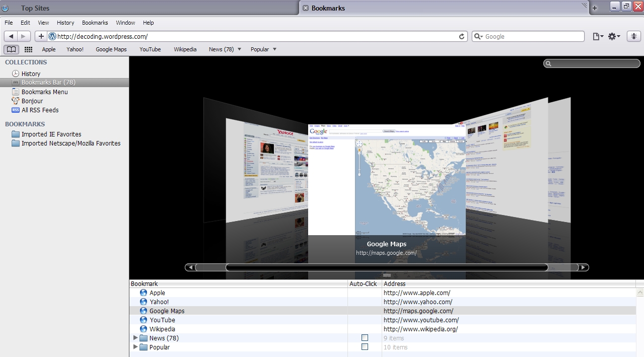Screen dimensions: 644x357
Task: Enable Auto-Click for Popular folder
Action: [365, 347]
